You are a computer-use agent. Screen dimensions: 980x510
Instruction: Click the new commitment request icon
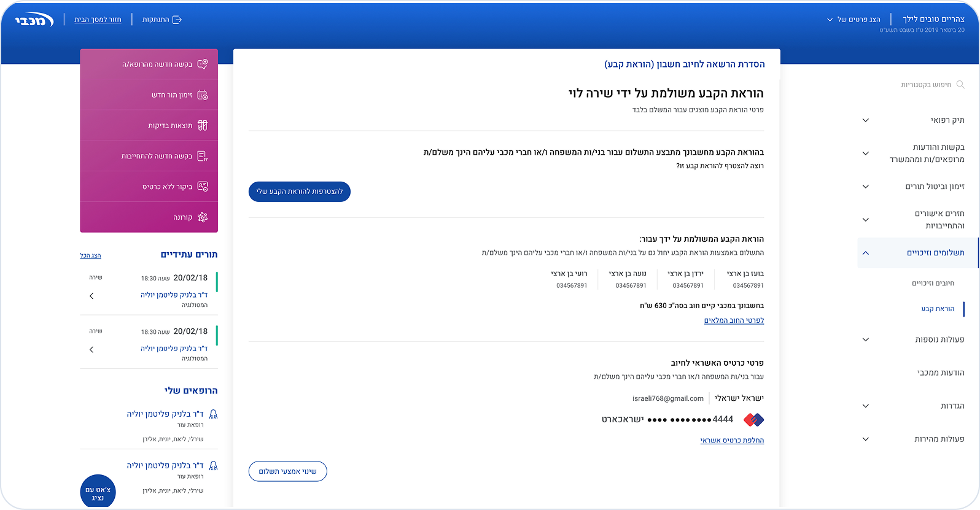(x=203, y=156)
